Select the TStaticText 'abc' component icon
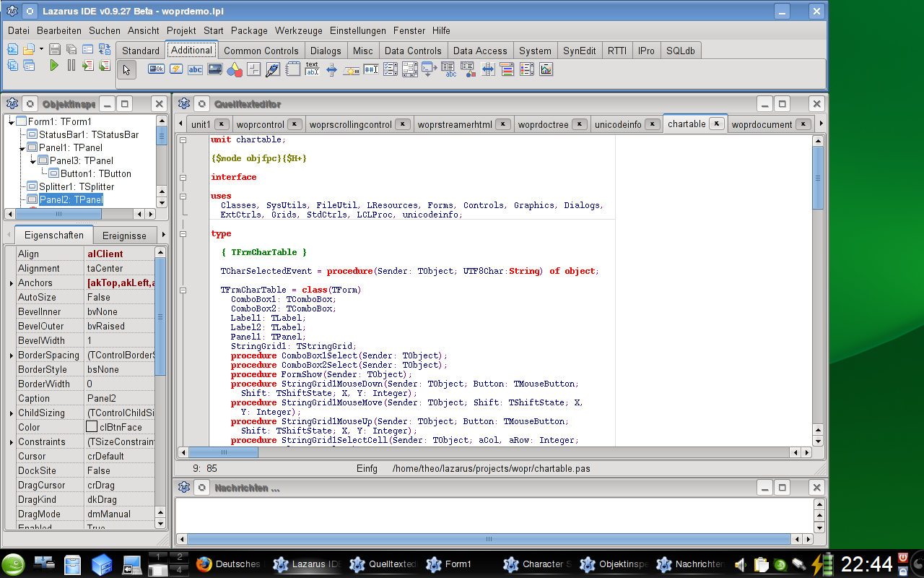The width and height of the screenshot is (924, 578). (x=195, y=69)
